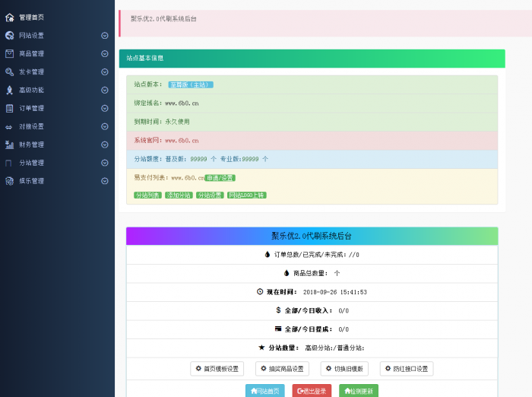
Task: Click the rocket icon for 高级功能
Action: tap(9, 91)
